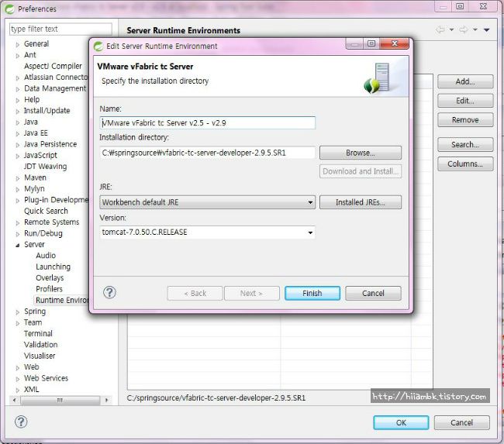Select Team in the preferences tree
Viewport: 504px width, 444px height.
(x=33, y=322)
